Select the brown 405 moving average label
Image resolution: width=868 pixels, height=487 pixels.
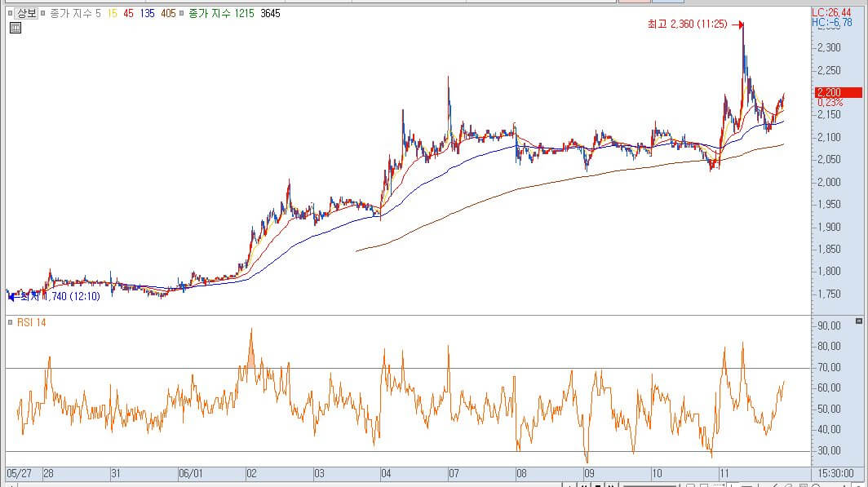pyautogui.click(x=168, y=13)
